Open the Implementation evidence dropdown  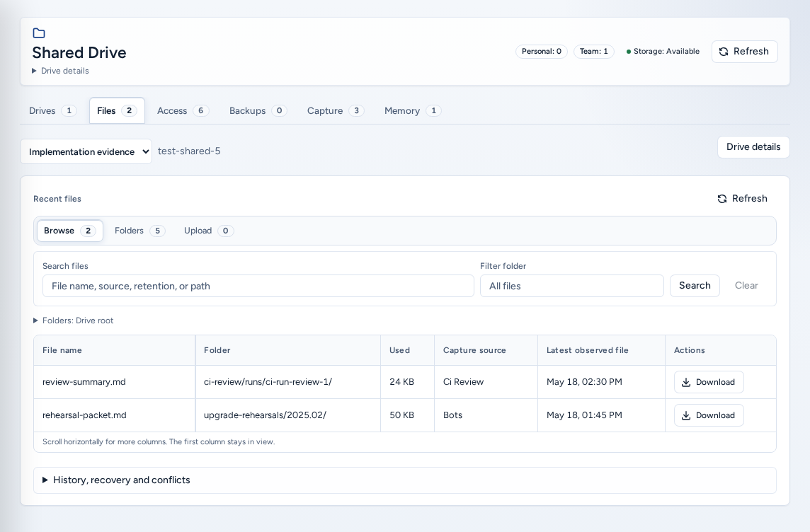pos(86,151)
